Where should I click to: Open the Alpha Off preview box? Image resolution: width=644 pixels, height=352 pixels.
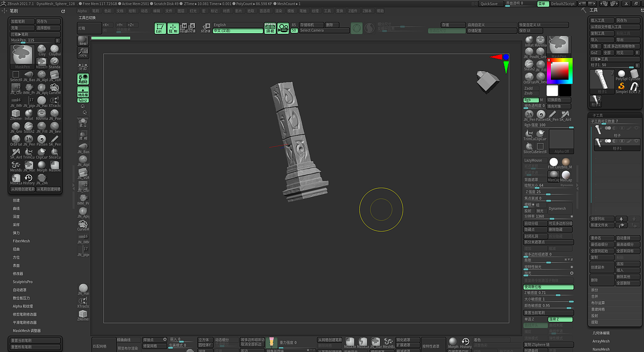(561, 142)
